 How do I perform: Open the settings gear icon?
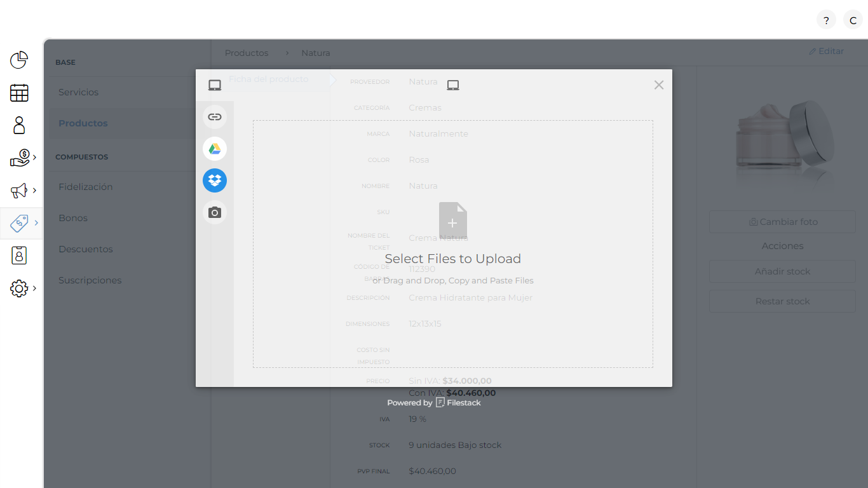pyautogui.click(x=19, y=288)
